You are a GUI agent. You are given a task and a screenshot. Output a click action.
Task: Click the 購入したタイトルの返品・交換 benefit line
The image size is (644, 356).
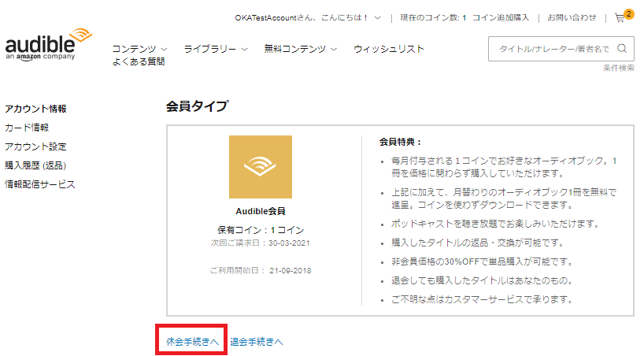pos(477,243)
